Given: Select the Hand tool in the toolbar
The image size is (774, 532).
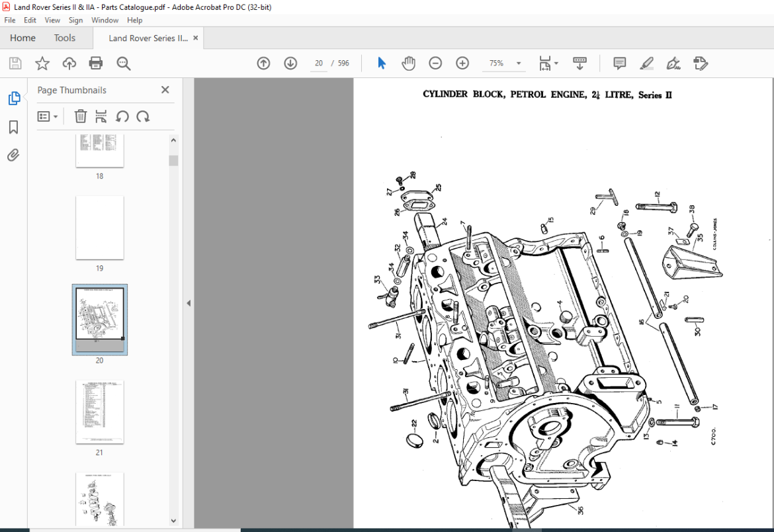Looking at the screenshot, I should click(x=408, y=63).
